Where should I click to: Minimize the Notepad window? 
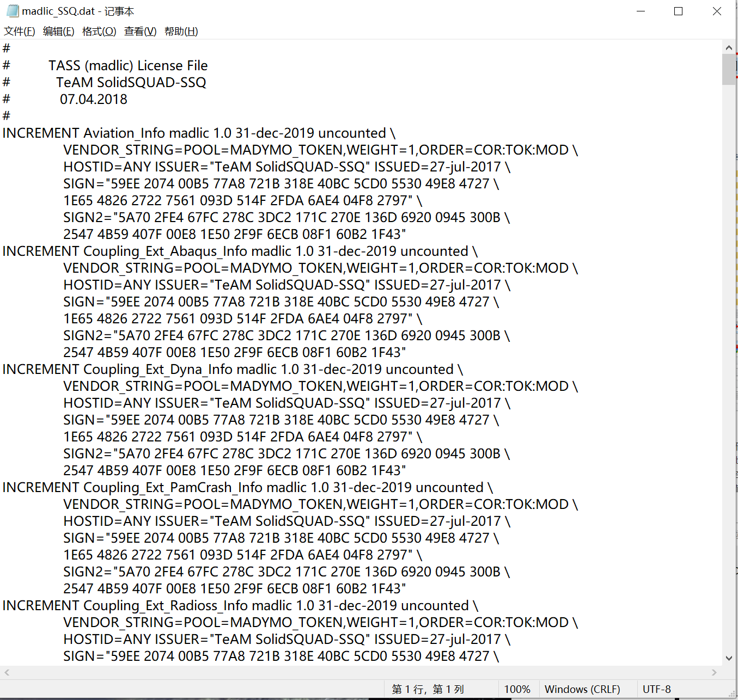641,11
